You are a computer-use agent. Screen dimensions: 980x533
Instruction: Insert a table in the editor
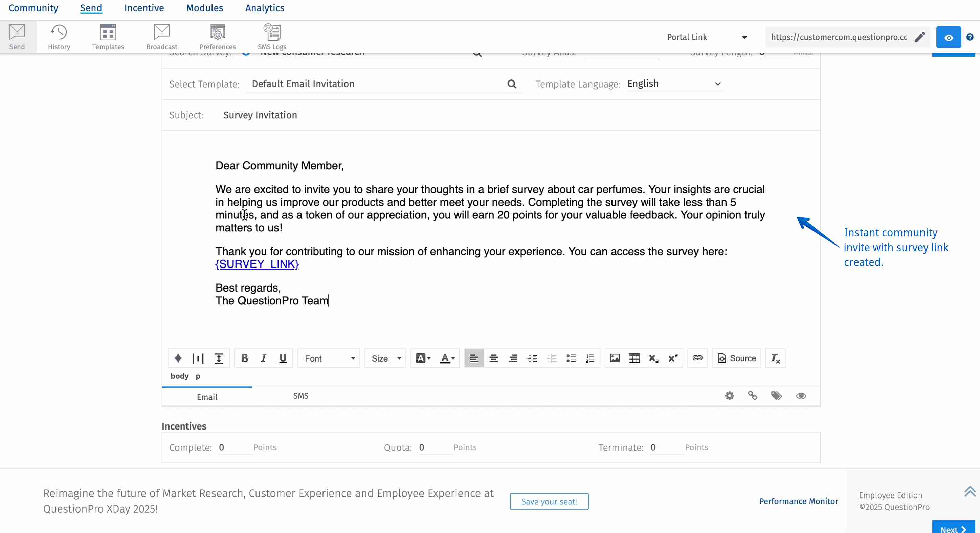pyautogui.click(x=634, y=358)
